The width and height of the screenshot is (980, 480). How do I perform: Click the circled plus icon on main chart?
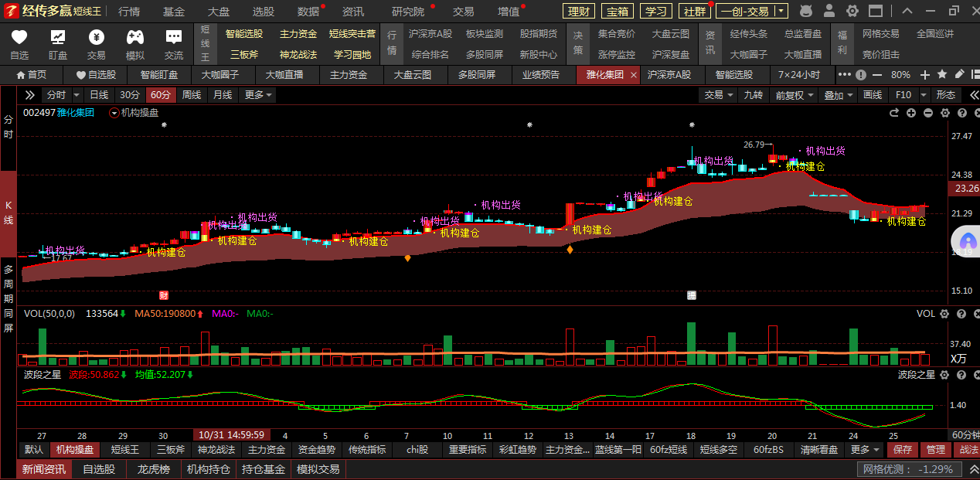[x=911, y=113]
